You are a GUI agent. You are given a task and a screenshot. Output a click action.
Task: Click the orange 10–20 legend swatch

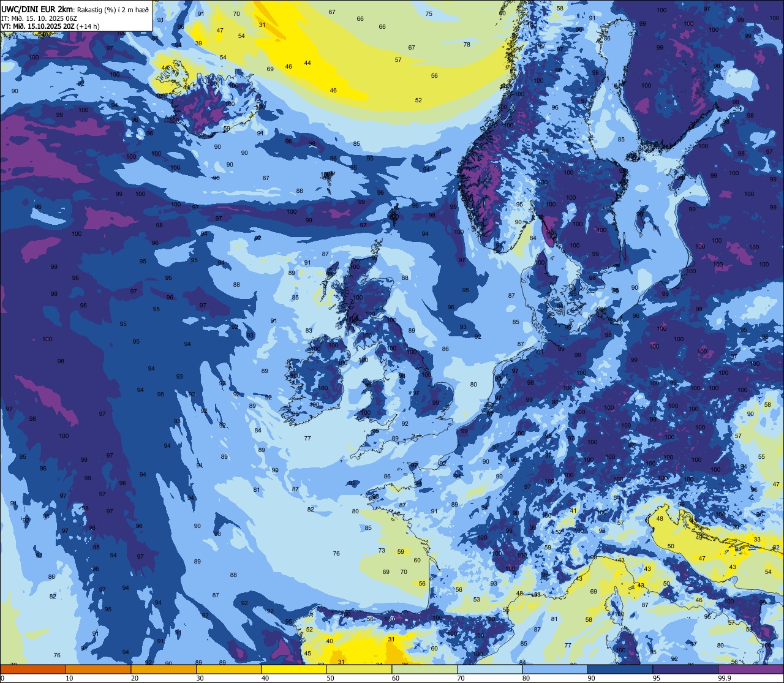point(98,669)
